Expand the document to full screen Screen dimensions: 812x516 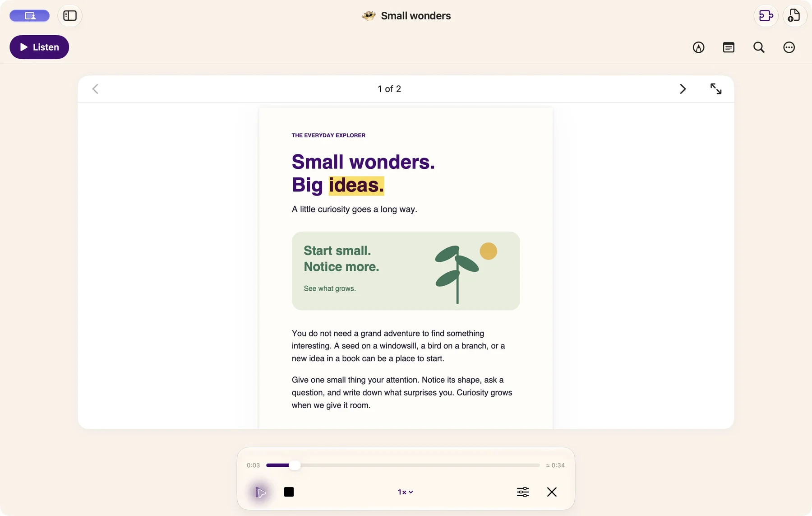click(x=716, y=89)
